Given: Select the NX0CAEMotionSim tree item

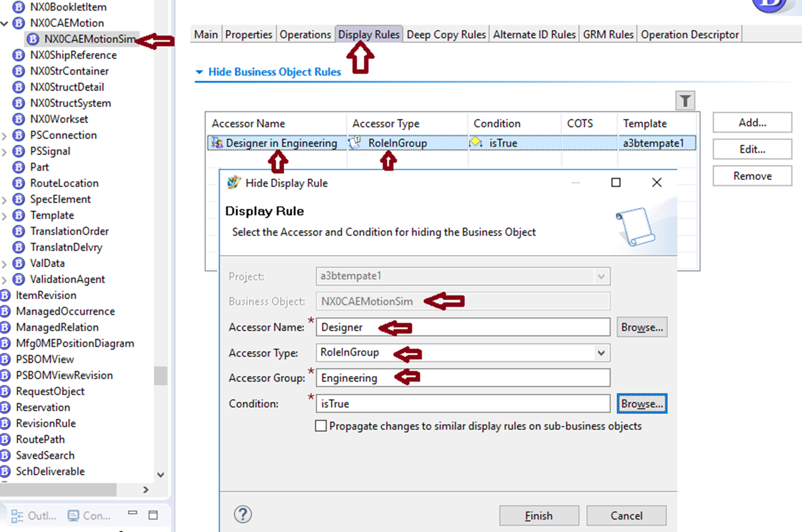Looking at the screenshot, I should pos(89,39).
